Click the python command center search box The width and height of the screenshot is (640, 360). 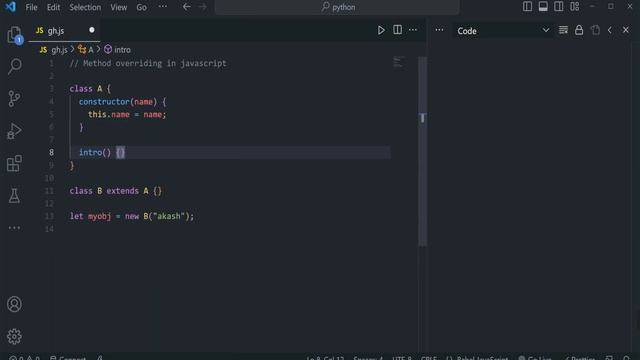tap(337, 7)
